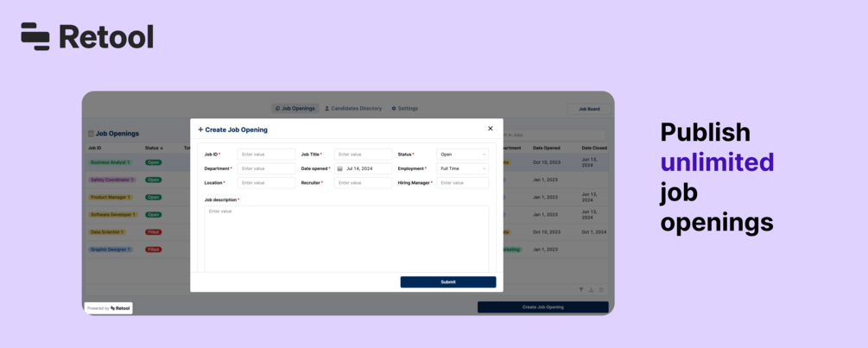Click the Powered by Retool badge

[109, 308]
